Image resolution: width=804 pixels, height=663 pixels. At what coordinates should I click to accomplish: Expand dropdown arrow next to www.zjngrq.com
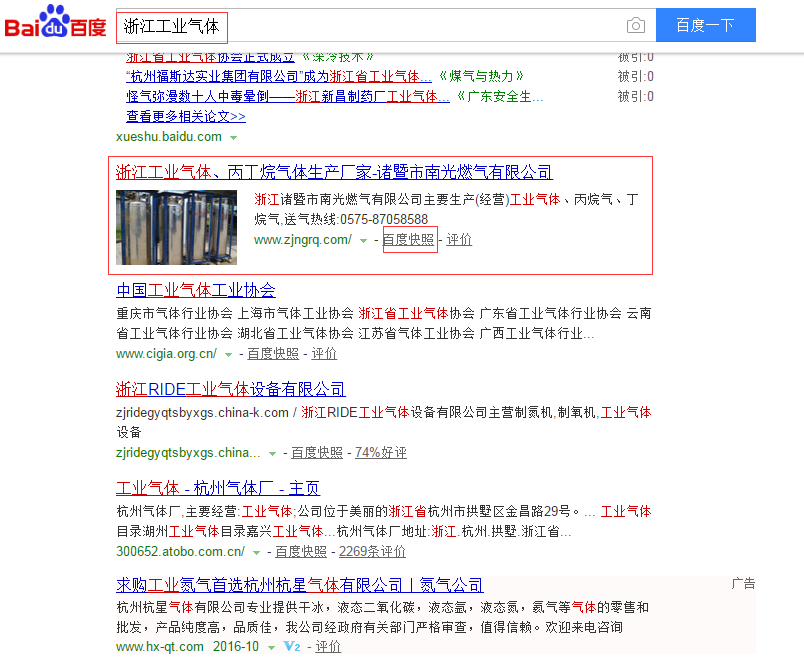(364, 240)
